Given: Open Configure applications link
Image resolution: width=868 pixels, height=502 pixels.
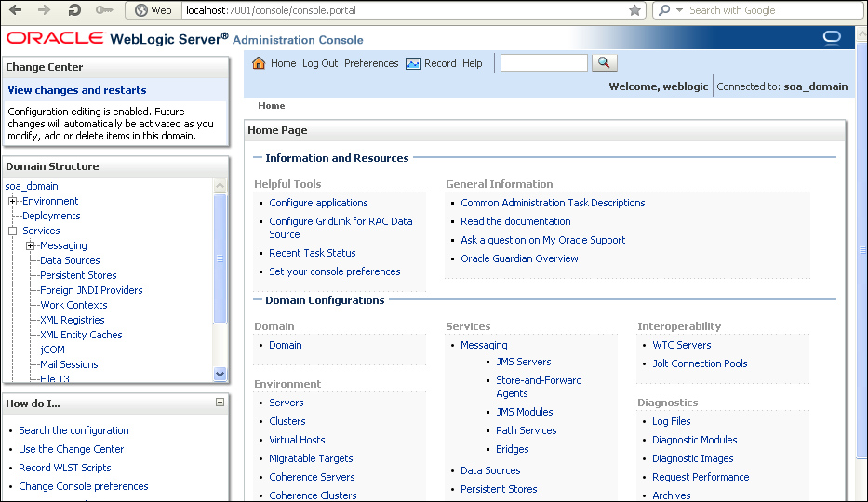Looking at the screenshot, I should click(318, 203).
